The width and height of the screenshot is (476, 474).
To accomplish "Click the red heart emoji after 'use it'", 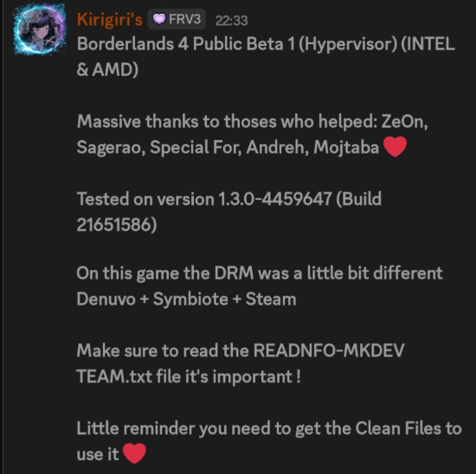I will 134,453.
